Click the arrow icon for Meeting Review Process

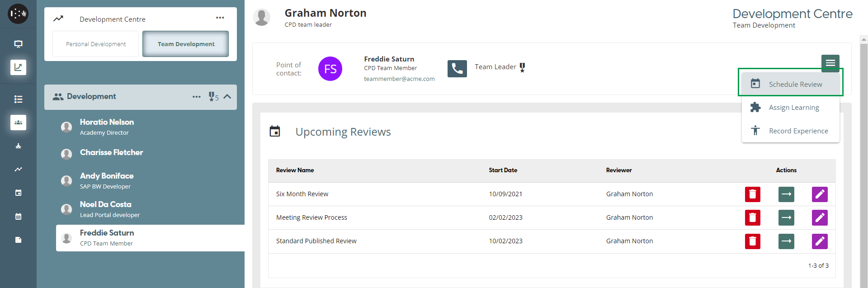tap(786, 218)
